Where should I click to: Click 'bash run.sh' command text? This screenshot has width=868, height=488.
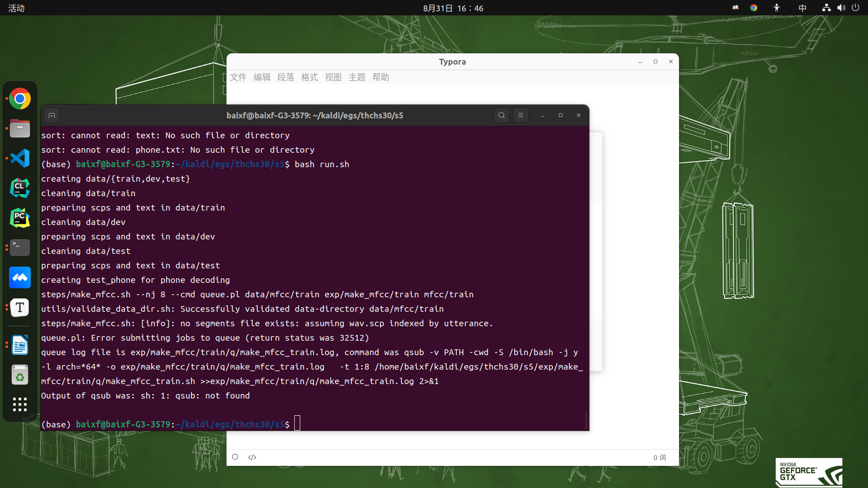(322, 164)
